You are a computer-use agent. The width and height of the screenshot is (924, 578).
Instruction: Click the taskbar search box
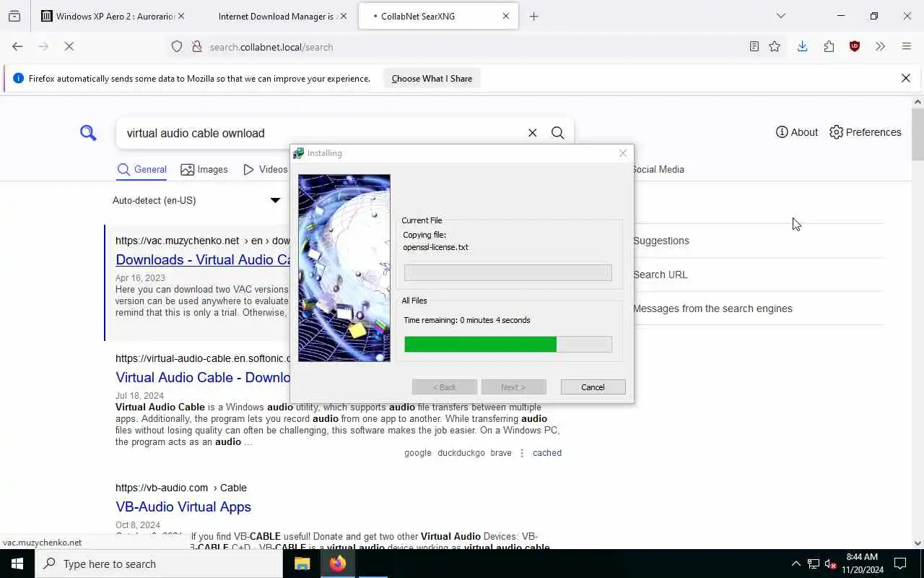(159, 564)
